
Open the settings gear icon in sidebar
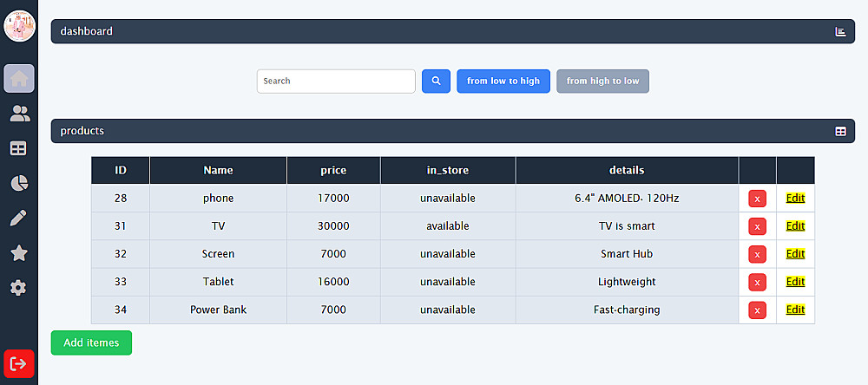(x=19, y=287)
